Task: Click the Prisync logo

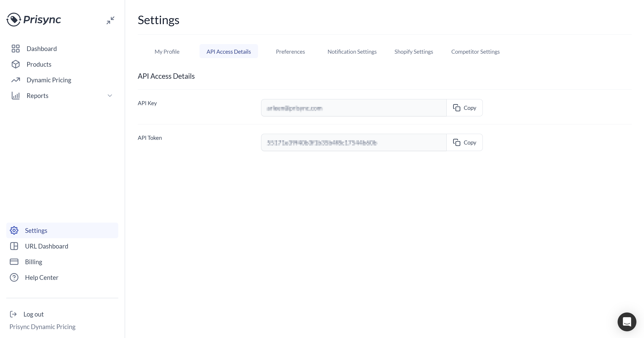Action: (34, 19)
